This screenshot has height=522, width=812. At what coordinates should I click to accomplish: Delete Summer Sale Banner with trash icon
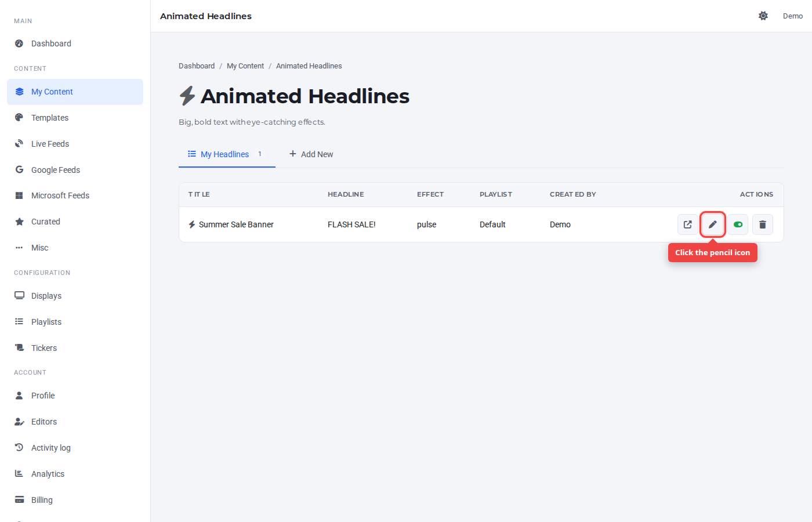coord(763,224)
